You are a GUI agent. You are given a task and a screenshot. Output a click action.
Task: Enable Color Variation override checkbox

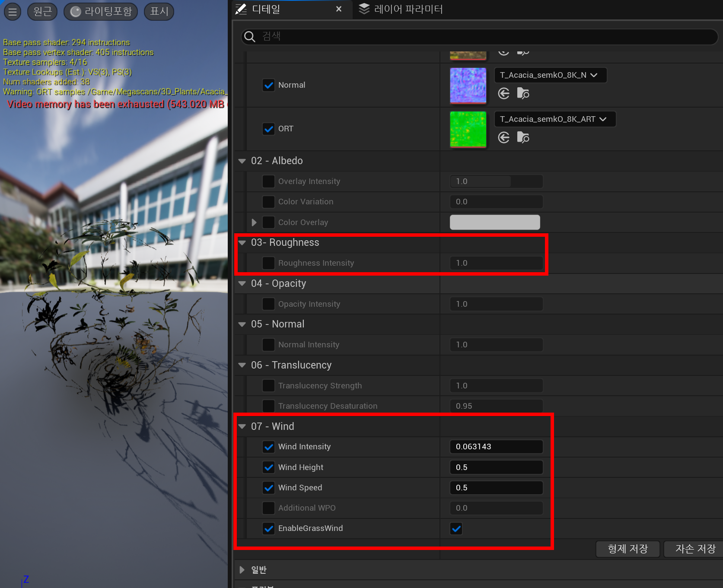pyautogui.click(x=268, y=202)
